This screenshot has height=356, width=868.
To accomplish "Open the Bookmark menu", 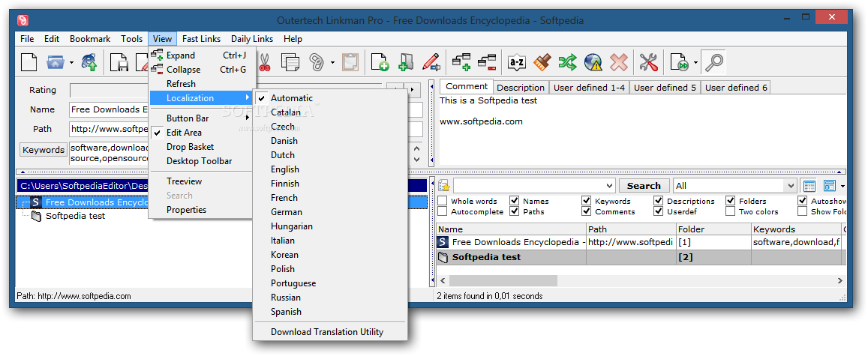I will point(90,39).
